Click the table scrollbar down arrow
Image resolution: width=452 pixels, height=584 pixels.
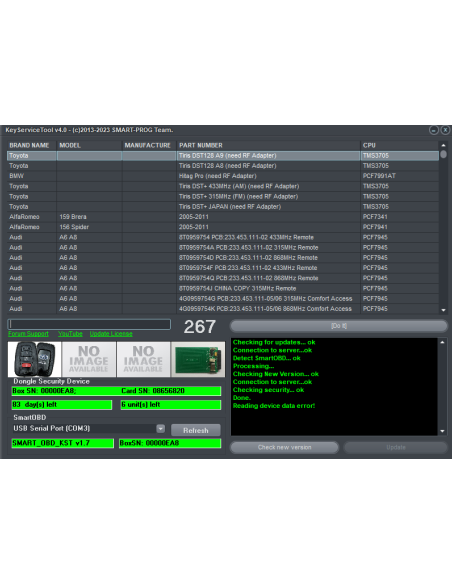click(x=443, y=310)
